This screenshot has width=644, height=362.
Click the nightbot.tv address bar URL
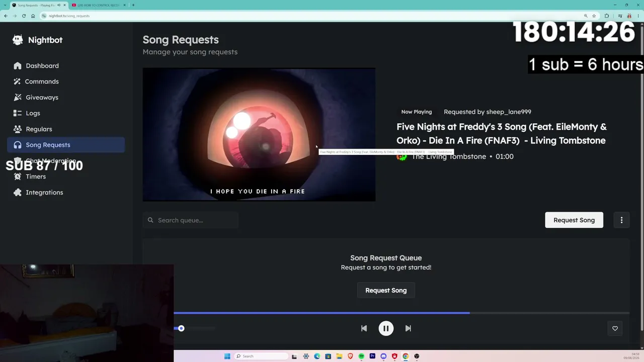69,16
